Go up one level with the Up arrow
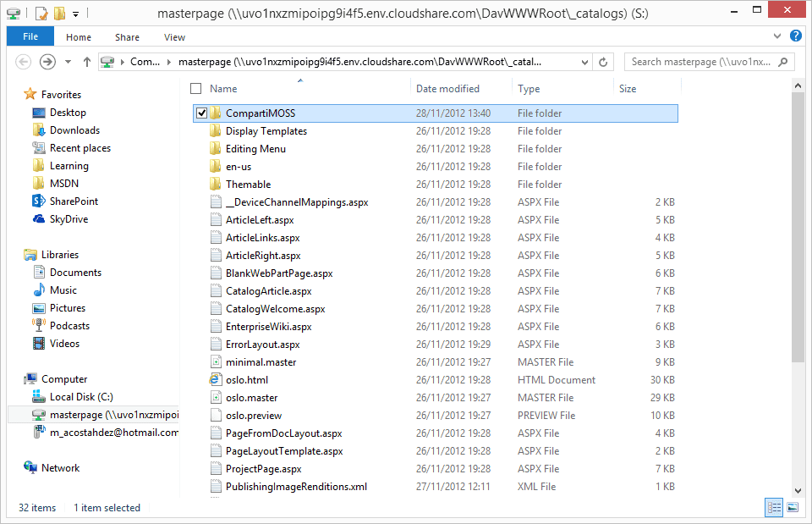Image resolution: width=812 pixels, height=524 pixels. point(87,62)
